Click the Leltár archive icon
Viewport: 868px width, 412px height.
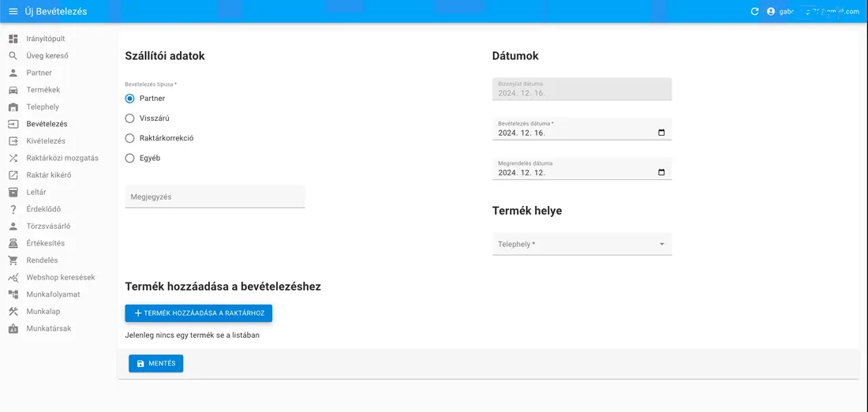pyautogui.click(x=13, y=192)
